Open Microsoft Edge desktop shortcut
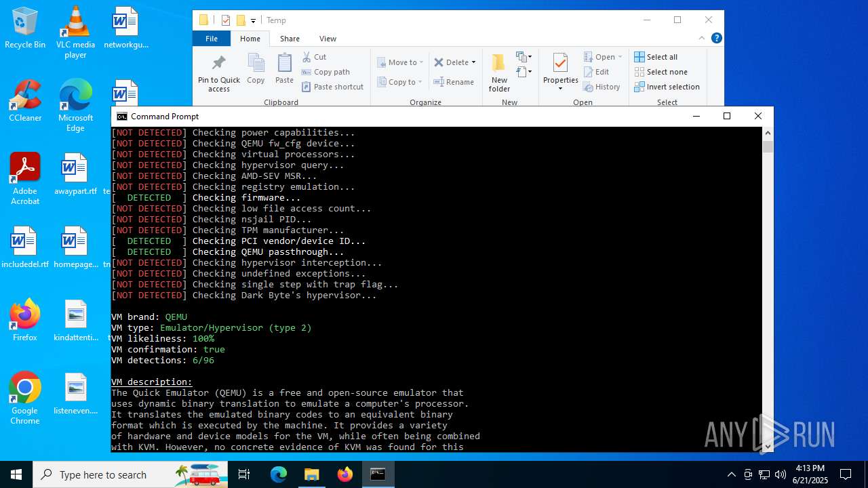The width and height of the screenshot is (868, 488). pyautogui.click(x=75, y=106)
